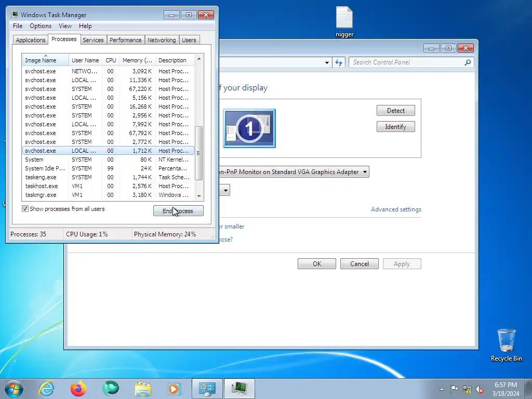The height and width of the screenshot is (399, 532).
Task: Switch to the Users tab
Action: [189, 40]
